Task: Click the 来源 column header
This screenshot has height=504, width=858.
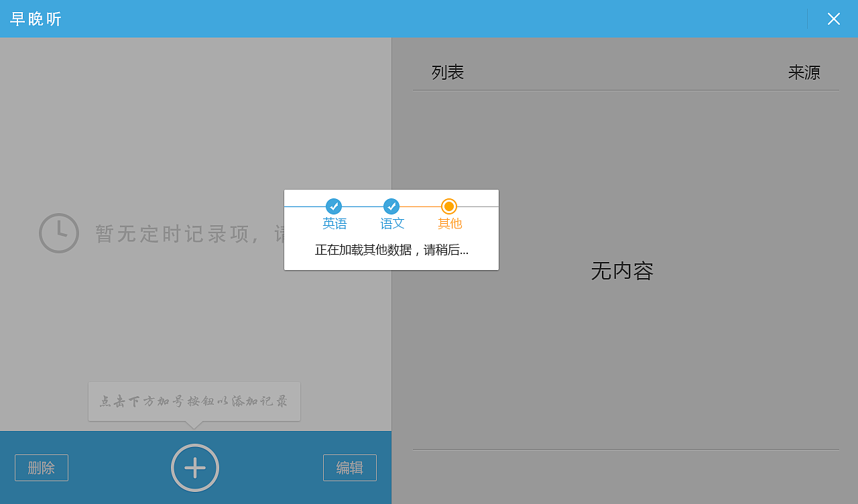Action: pyautogui.click(x=804, y=72)
